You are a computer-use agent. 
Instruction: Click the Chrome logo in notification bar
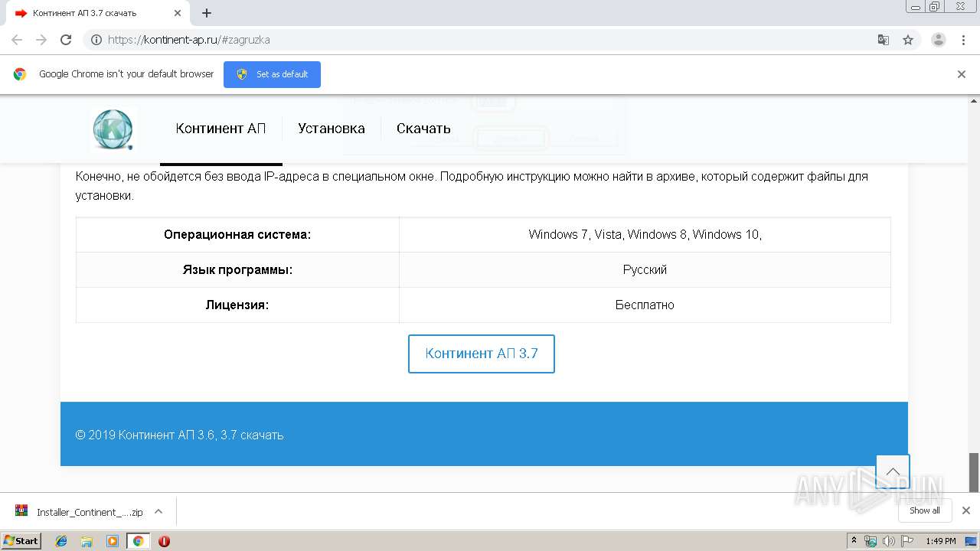tap(20, 74)
